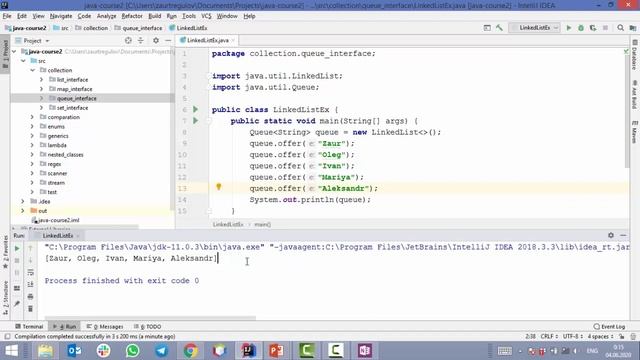Viewport: 640px width, 360px height.
Task: Expand the set_interface package
Action: [x=41, y=108]
